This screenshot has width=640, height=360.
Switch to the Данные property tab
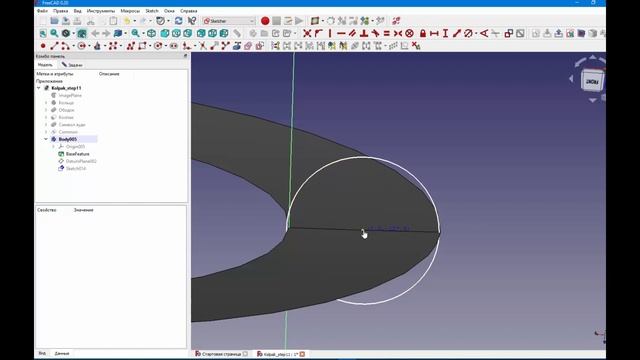pos(62,353)
